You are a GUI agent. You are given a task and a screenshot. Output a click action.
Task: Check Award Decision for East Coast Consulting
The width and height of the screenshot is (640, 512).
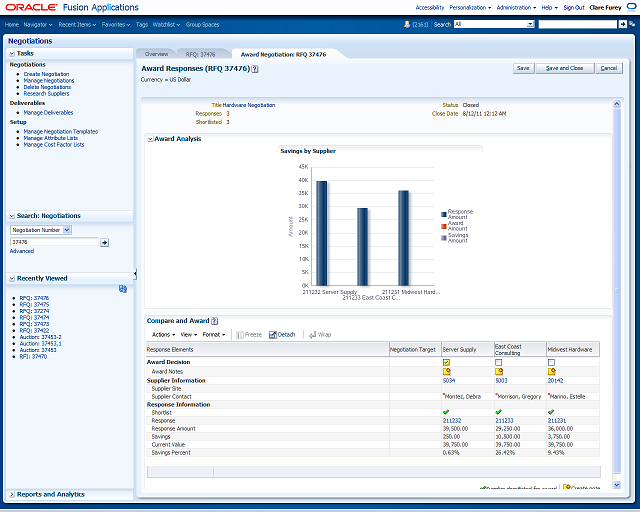point(498,363)
